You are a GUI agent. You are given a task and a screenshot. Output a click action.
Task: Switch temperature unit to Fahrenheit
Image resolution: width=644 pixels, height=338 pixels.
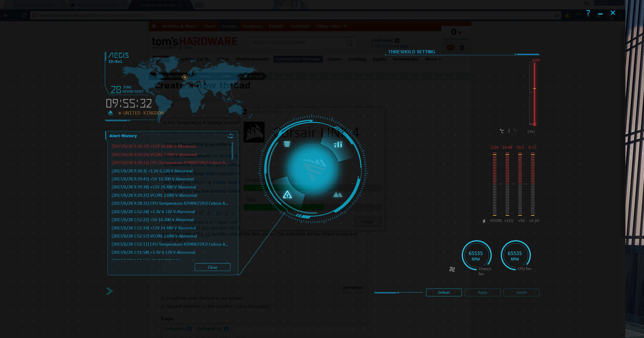tap(515, 131)
